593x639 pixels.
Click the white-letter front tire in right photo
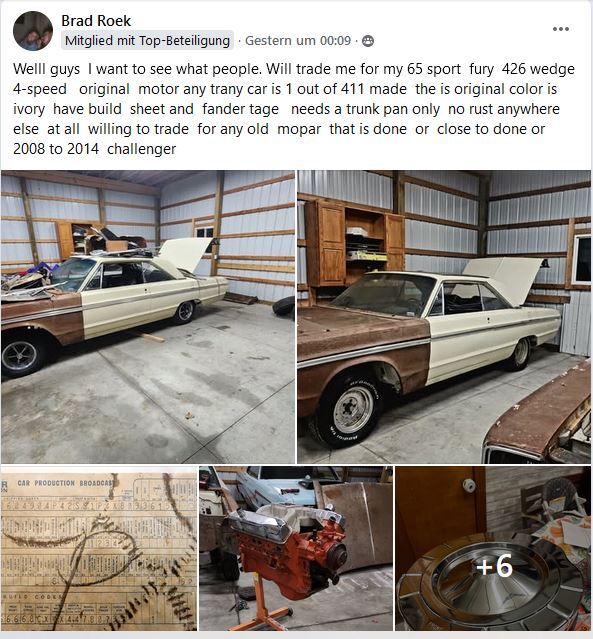click(350, 409)
